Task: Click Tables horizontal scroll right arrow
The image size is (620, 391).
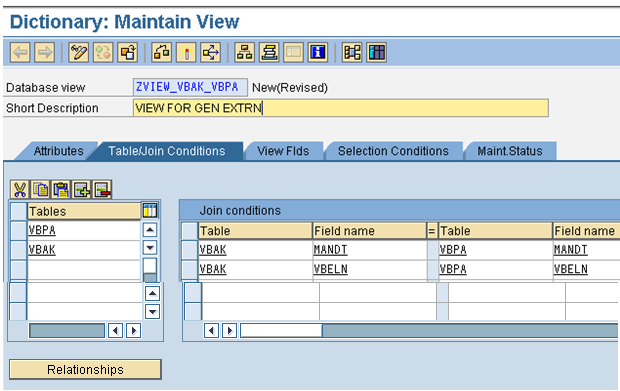Action: (x=133, y=331)
